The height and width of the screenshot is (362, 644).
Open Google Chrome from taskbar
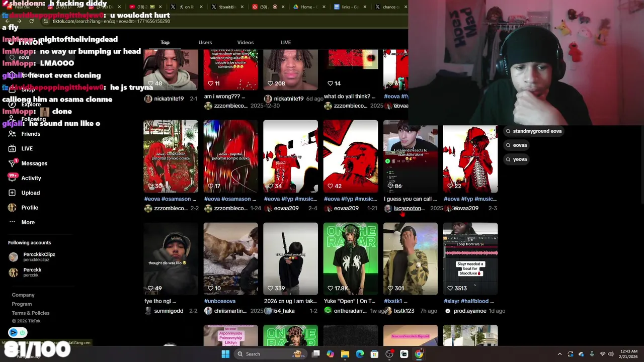(x=419, y=354)
